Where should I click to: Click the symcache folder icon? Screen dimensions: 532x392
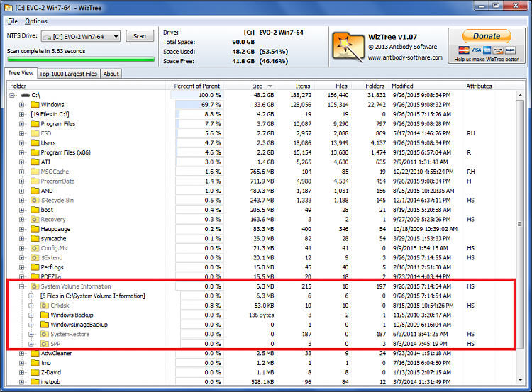pyautogui.click(x=35, y=238)
